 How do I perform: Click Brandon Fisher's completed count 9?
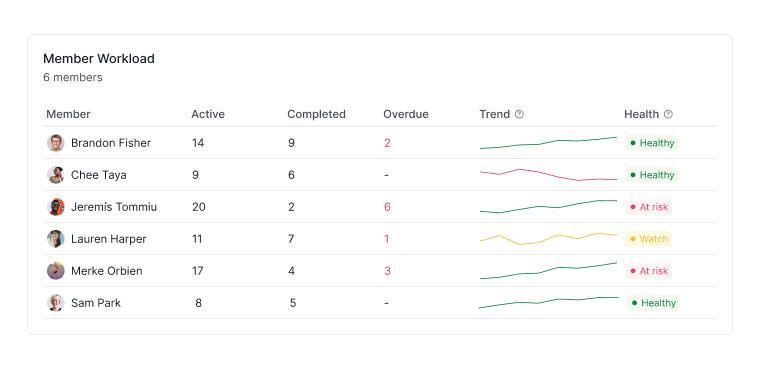click(x=291, y=143)
